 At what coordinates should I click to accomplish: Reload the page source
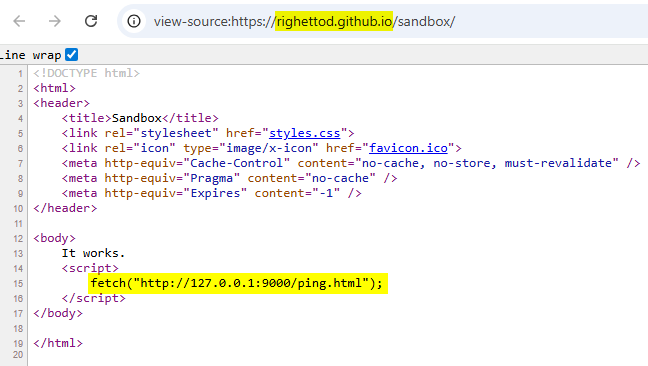point(91,21)
